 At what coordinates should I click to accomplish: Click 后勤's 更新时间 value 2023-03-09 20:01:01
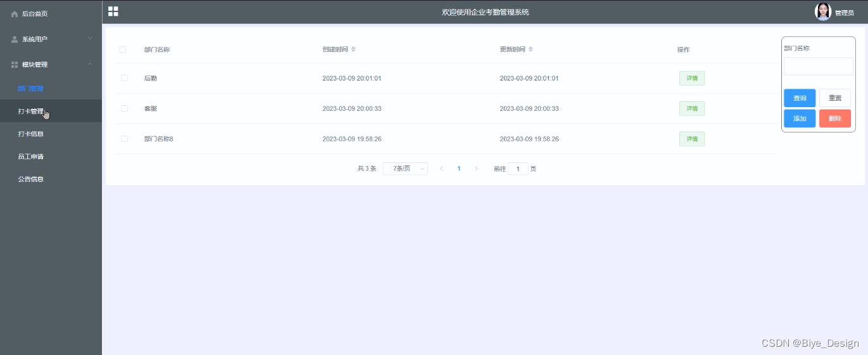(x=529, y=78)
